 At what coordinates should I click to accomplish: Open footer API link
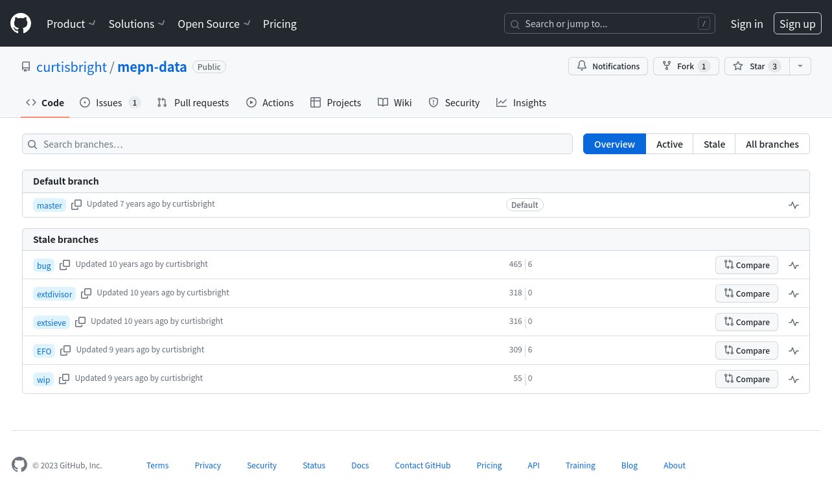tap(533, 465)
